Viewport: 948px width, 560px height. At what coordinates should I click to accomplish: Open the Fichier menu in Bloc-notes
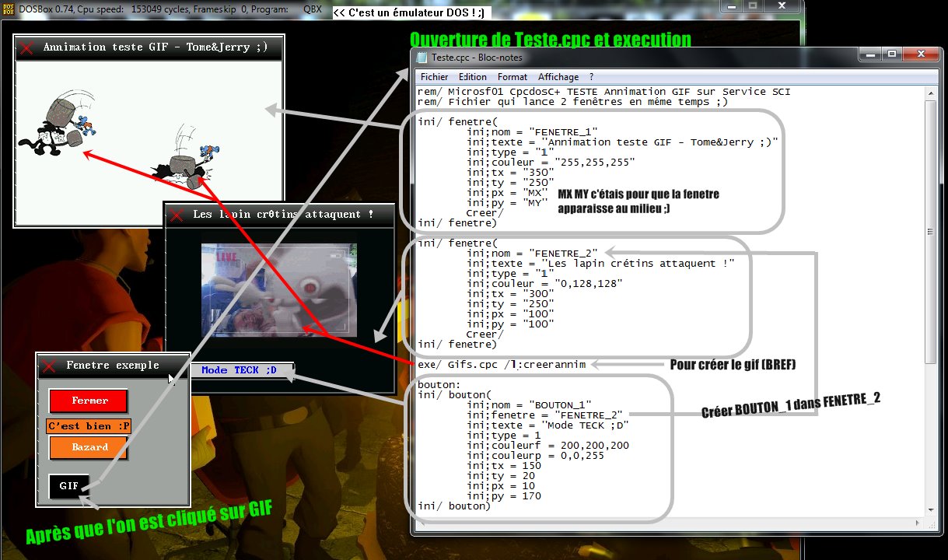click(x=434, y=77)
